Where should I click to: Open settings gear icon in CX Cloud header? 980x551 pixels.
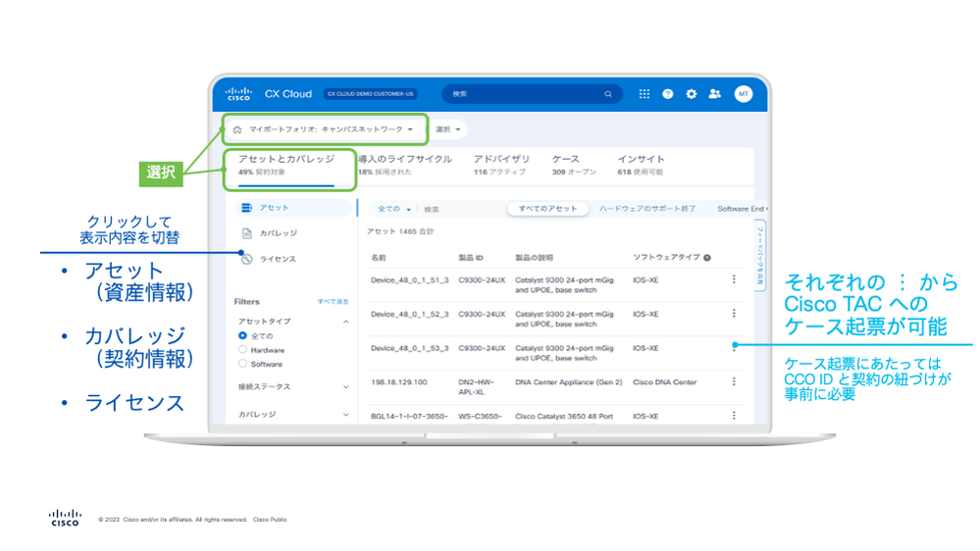pos(692,94)
